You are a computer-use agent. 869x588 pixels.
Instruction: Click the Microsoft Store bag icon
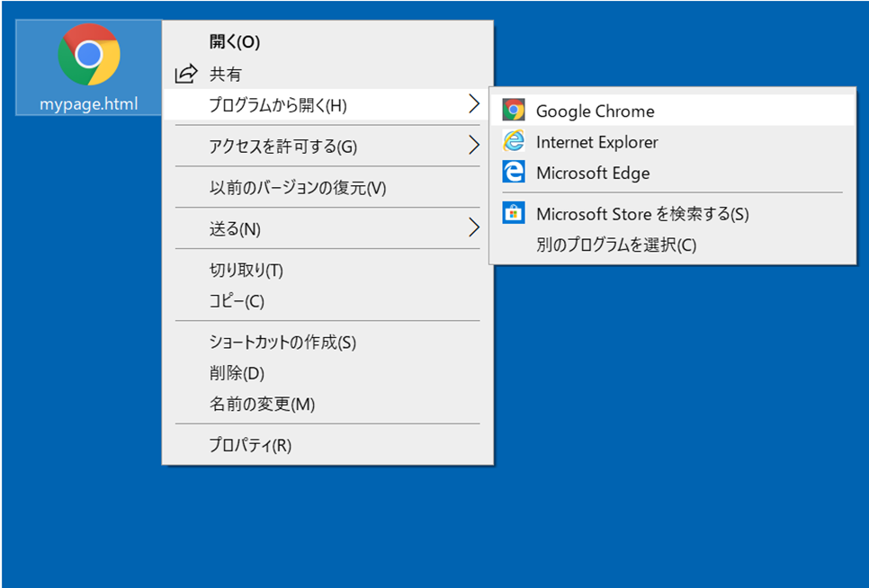514,213
